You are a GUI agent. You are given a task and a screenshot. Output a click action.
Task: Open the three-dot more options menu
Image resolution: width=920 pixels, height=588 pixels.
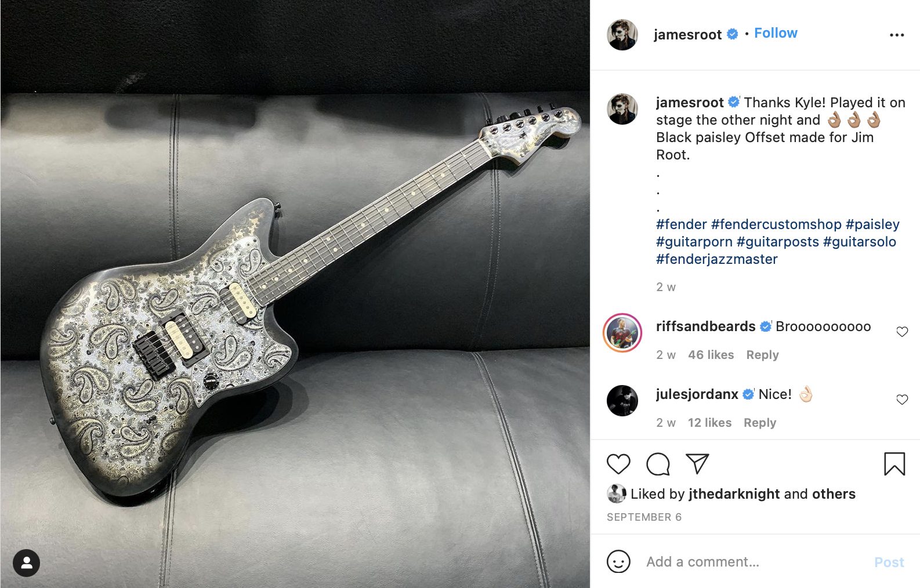tap(897, 35)
